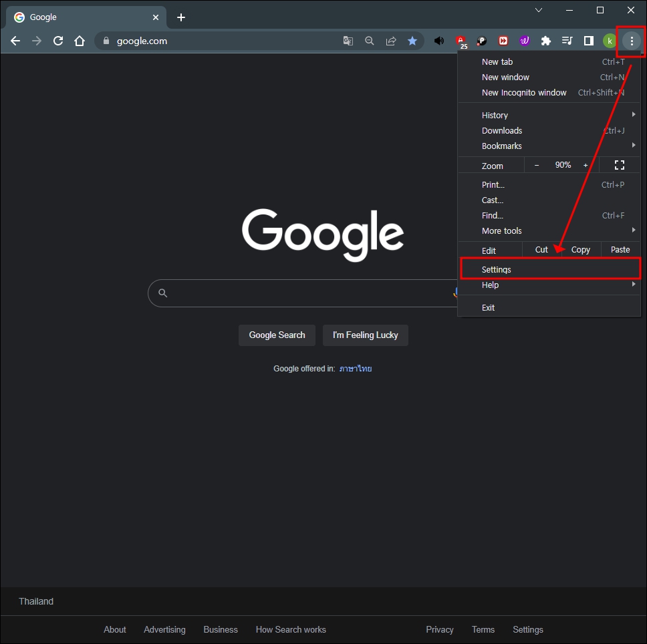Open Downloads from the menu
This screenshot has width=647, height=644.
549,131
